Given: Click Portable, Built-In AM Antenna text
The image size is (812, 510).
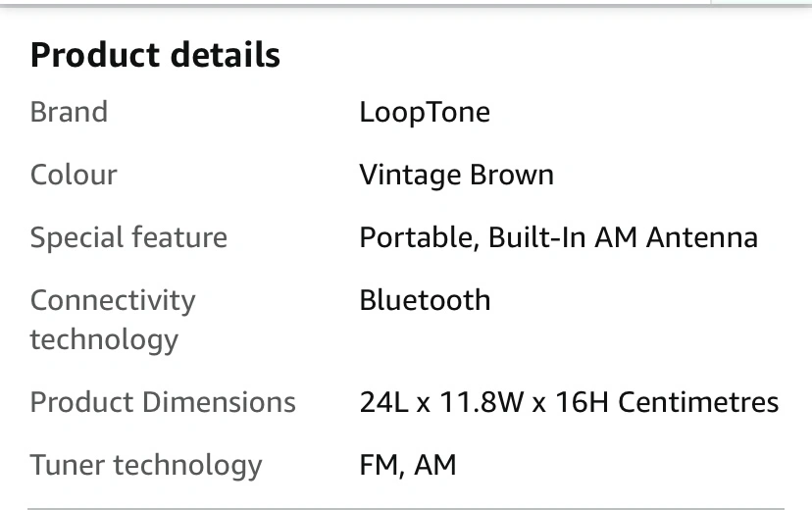Looking at the screenshot, I should point(559,238).
